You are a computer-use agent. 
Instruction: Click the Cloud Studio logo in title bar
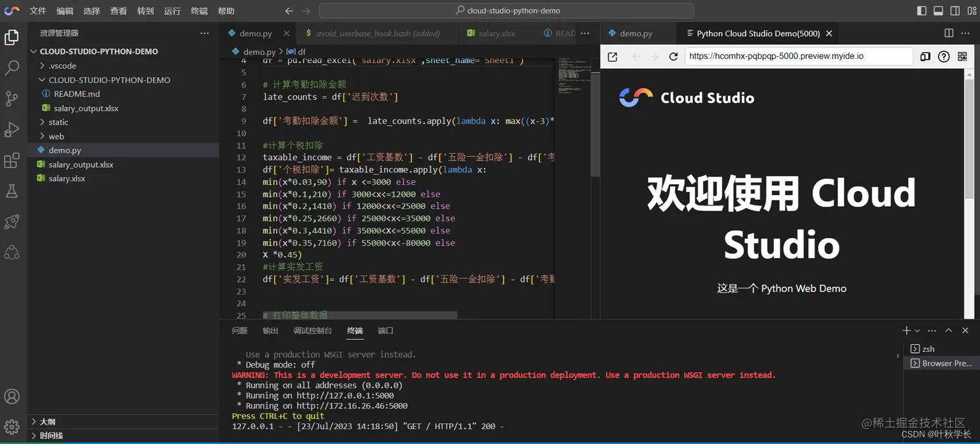click(12, 10)
